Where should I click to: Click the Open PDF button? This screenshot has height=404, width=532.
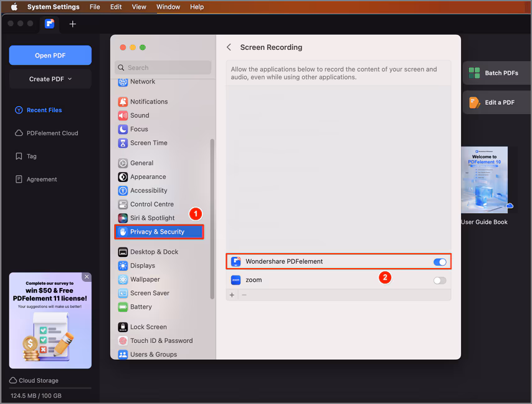[50, 55]
